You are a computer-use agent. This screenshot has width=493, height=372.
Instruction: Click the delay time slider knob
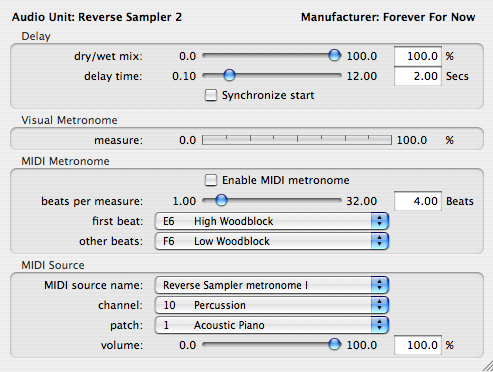[229, 75]
